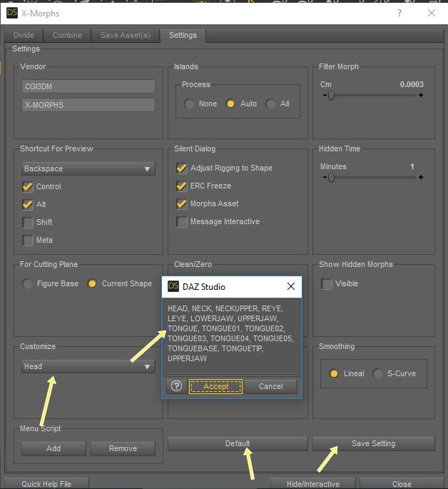The height and width of the screenshot is (489, 448).
Task: Click the Close button at bottom
Action: click(402, 483)
